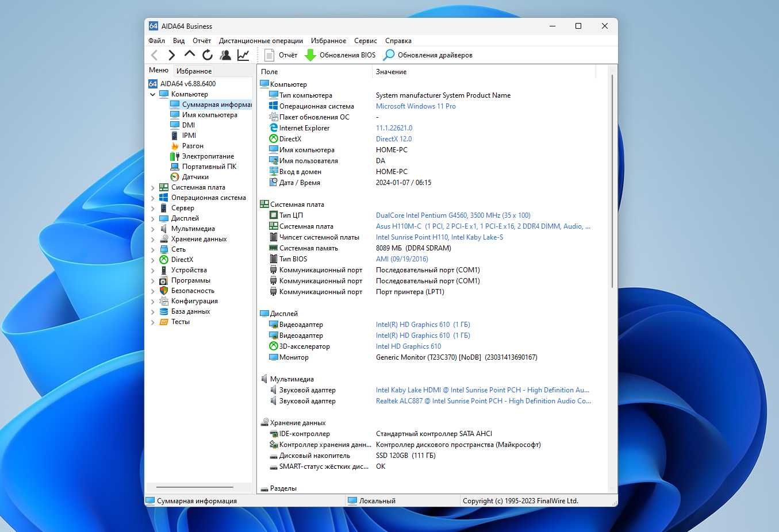779x532 pixels.
Task: Select Устройства in the tree
Action: tap(183, 270)
